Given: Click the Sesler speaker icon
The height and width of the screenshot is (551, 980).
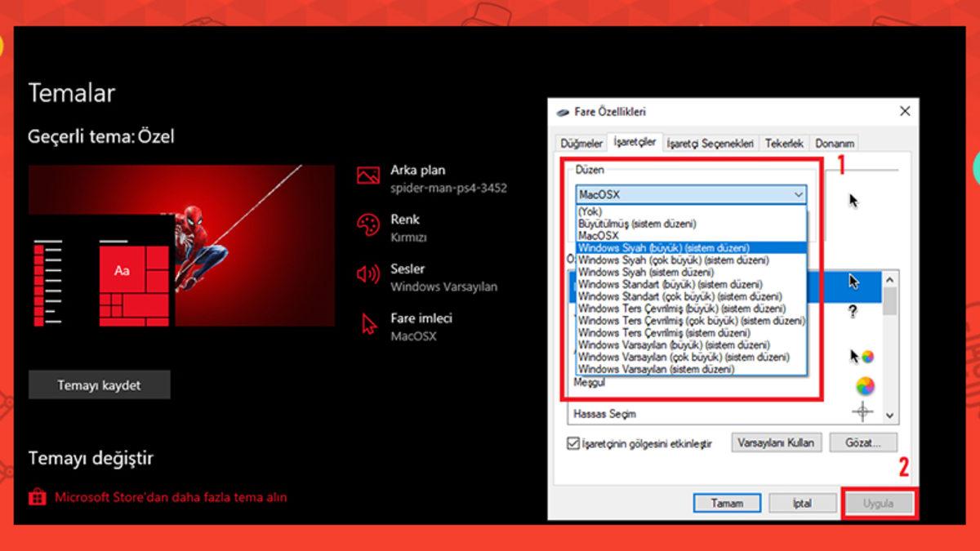Looking at the screenshot, I should point(370,271).
